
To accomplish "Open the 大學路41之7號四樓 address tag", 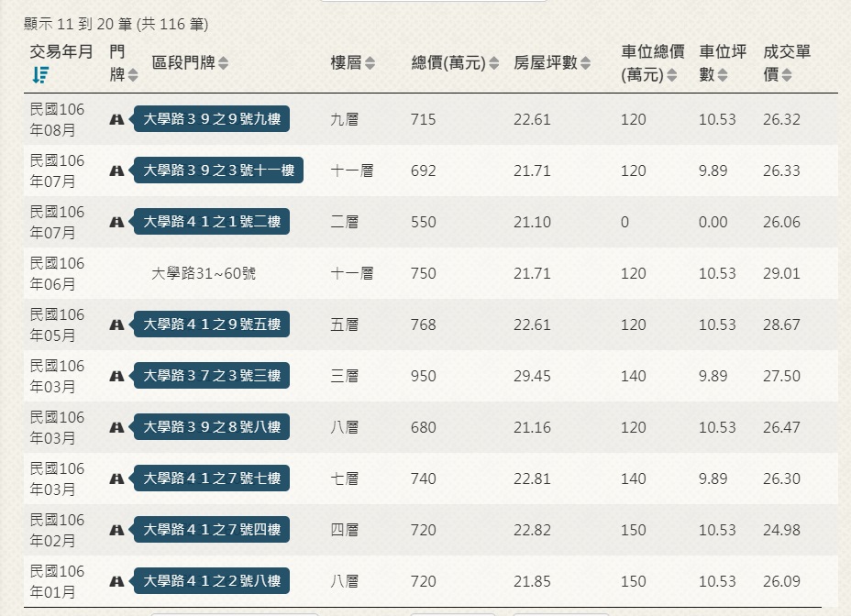I will (211, 530).
